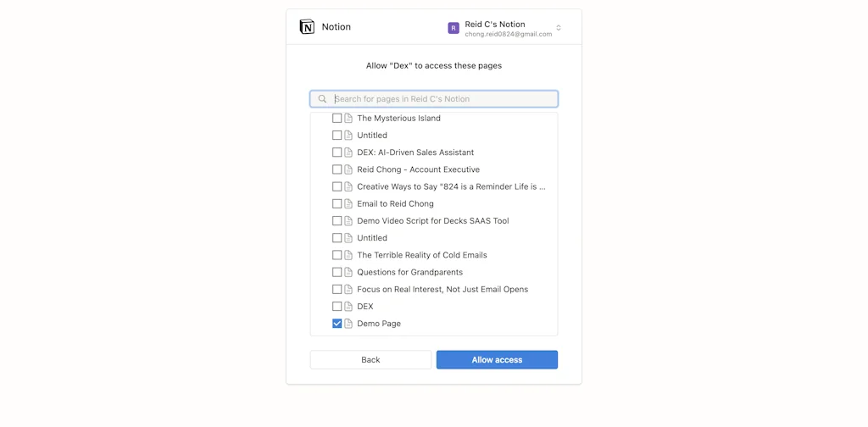Screen dimensions: 868x427
Task: Click the purple R workspace avatar
Action: click(453, 28)
